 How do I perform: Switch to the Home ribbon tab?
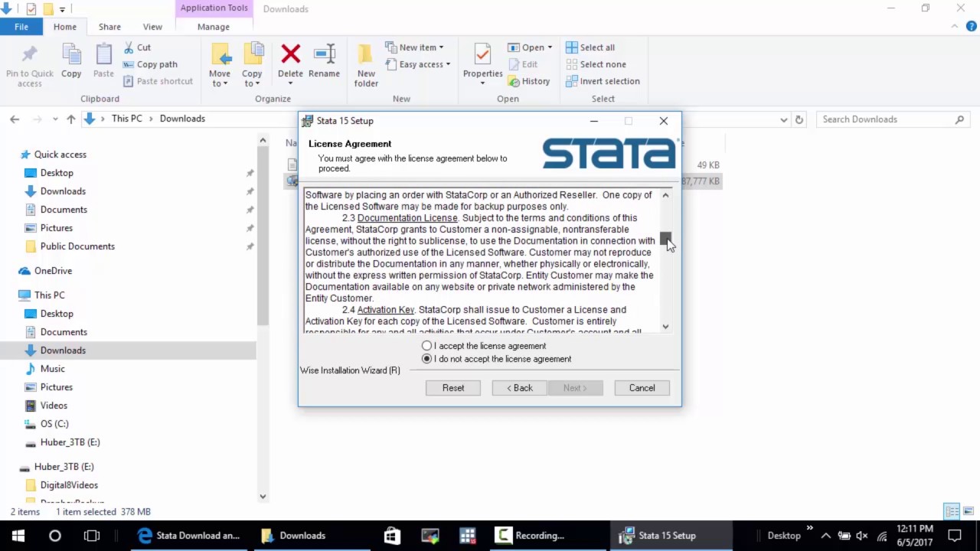click(65, 27)
